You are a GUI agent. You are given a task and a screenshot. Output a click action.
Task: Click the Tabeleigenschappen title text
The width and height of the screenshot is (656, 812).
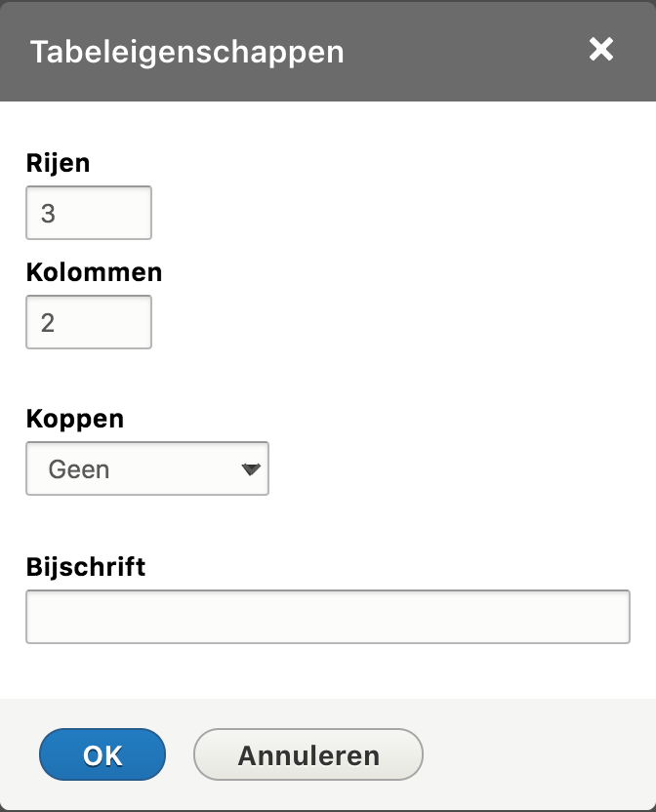click(x=185, y=52)
